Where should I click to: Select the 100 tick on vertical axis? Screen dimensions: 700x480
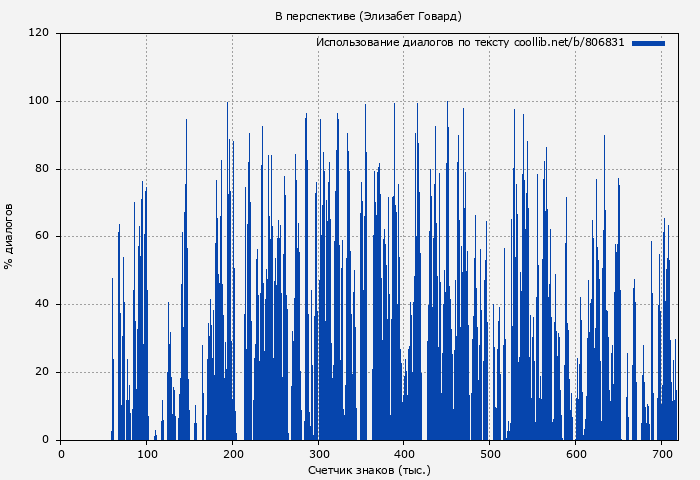tap(38, 101)
